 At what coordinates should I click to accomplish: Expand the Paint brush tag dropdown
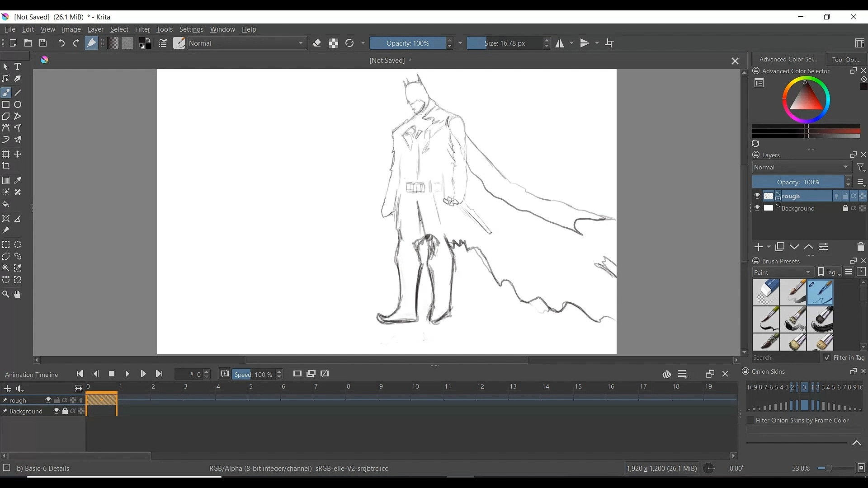[x=783, y=272]
